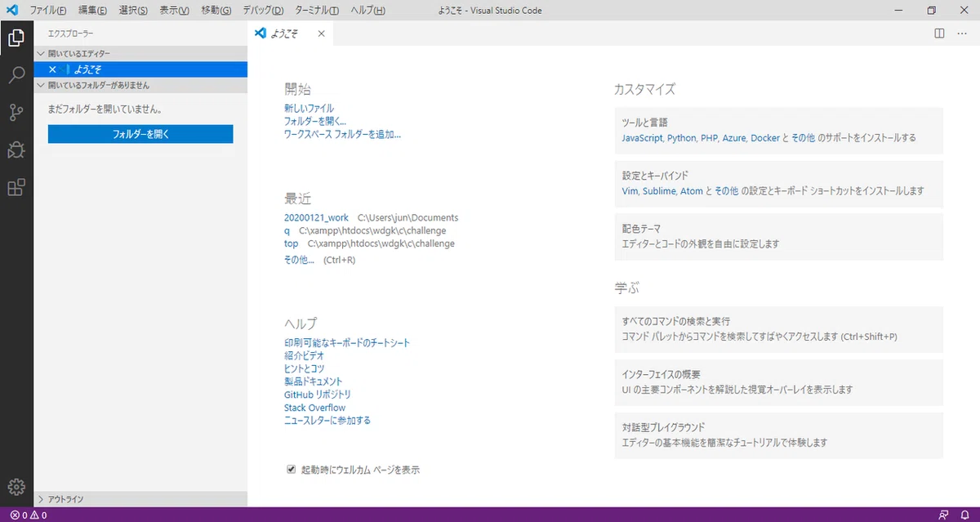The width and height of the screenshot is (980, 522).
Task: Open the Debug view icon
Action: (x=16, y=150)
